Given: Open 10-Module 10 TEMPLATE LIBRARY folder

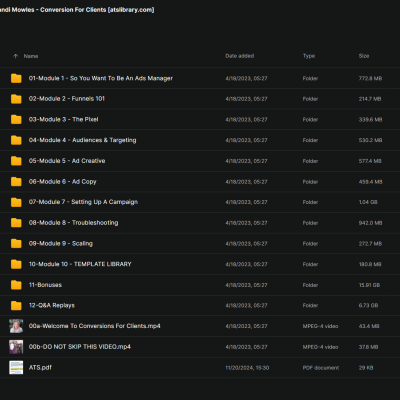Looking at the screenshot, I should coord(200,264).
